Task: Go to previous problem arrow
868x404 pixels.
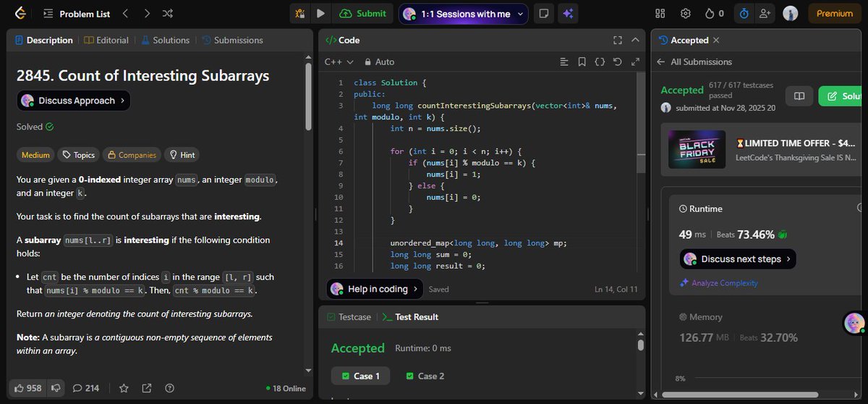Action: [x=125, y=13]
